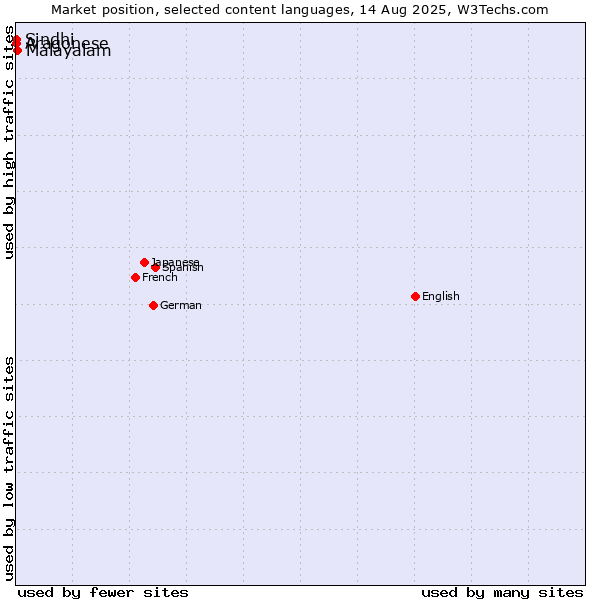
Task: Select the 'English' label text
Action: (x=440, y=296)
